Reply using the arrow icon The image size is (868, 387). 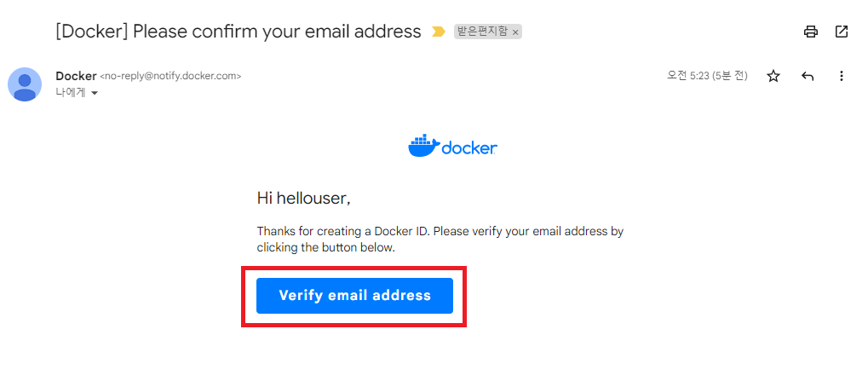[x=808, y=77]
